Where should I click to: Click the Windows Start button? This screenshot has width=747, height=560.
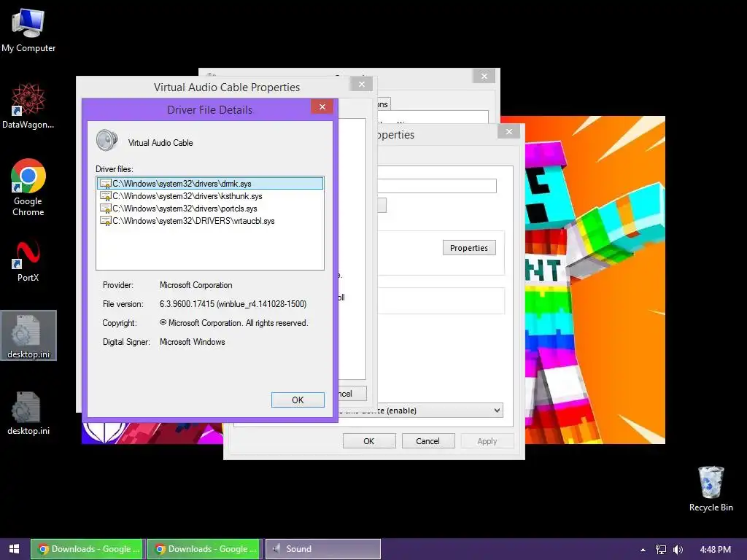point(15,549)
